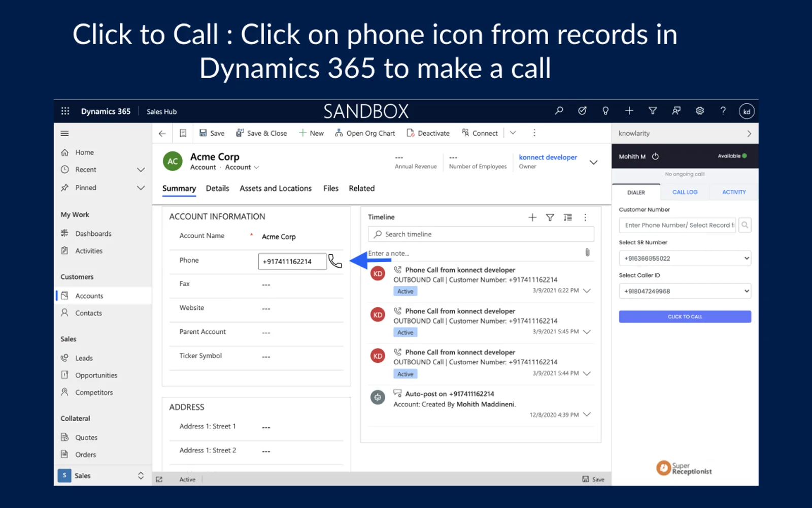
Task: Open the advanced find funnel icon in top bar
Action: pyautogui.click(x=653, y=111)
